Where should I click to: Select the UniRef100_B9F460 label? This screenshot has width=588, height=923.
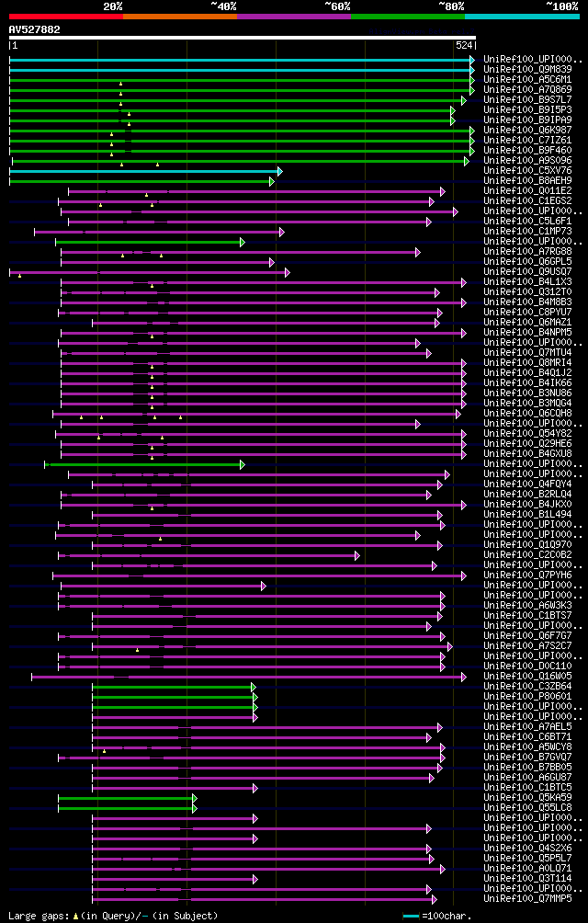(526, 150)
